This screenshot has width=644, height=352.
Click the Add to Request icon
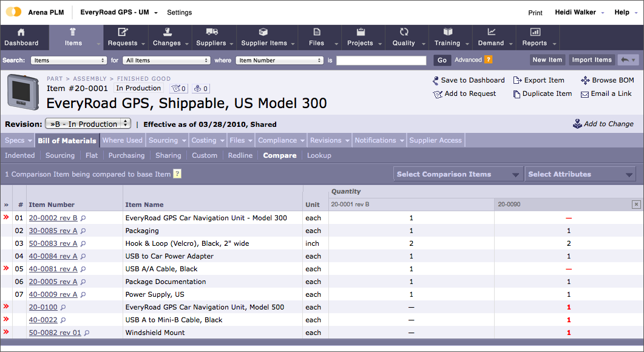438,94
